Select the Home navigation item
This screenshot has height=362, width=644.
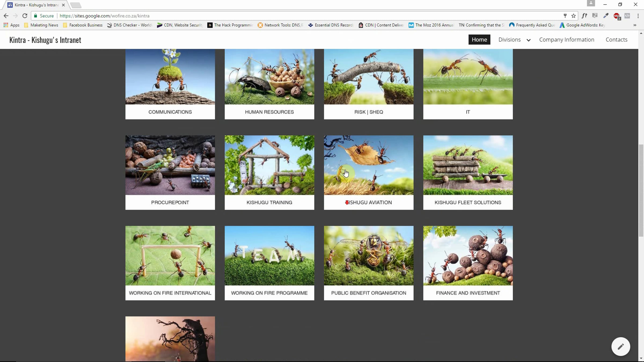(x=479, y=40)
